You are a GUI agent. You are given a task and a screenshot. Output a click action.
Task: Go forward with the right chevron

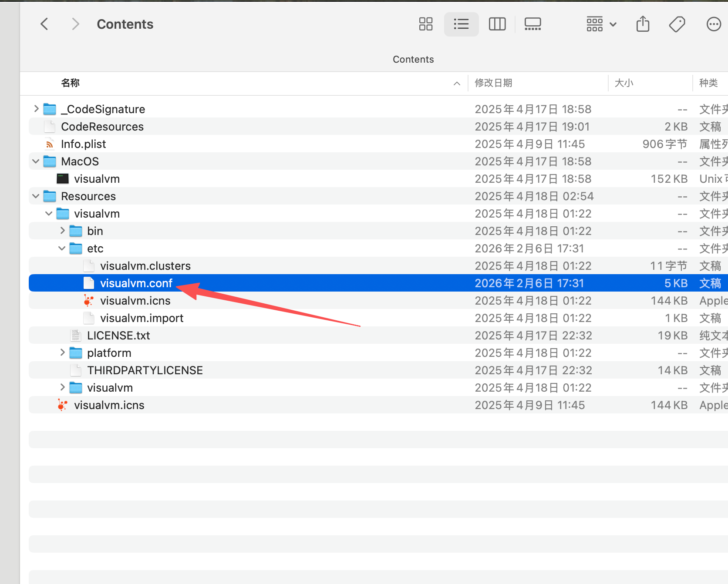coord(75,24)
